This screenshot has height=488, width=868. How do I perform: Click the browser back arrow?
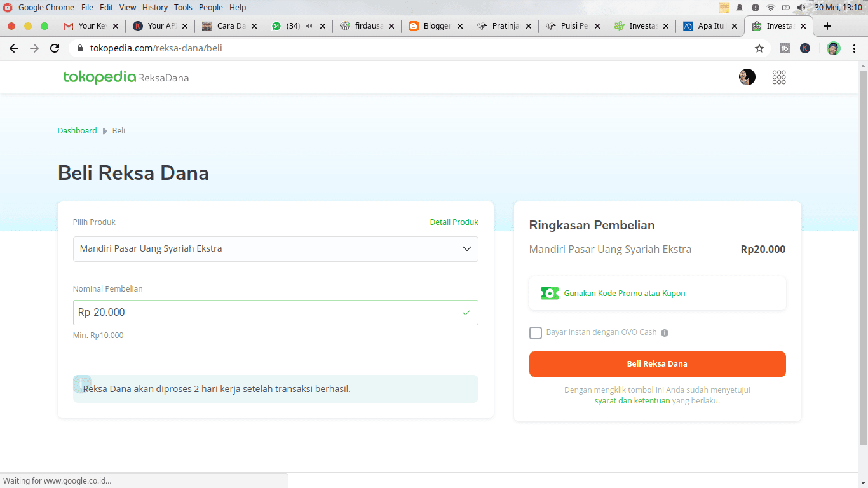click(14, 48)
